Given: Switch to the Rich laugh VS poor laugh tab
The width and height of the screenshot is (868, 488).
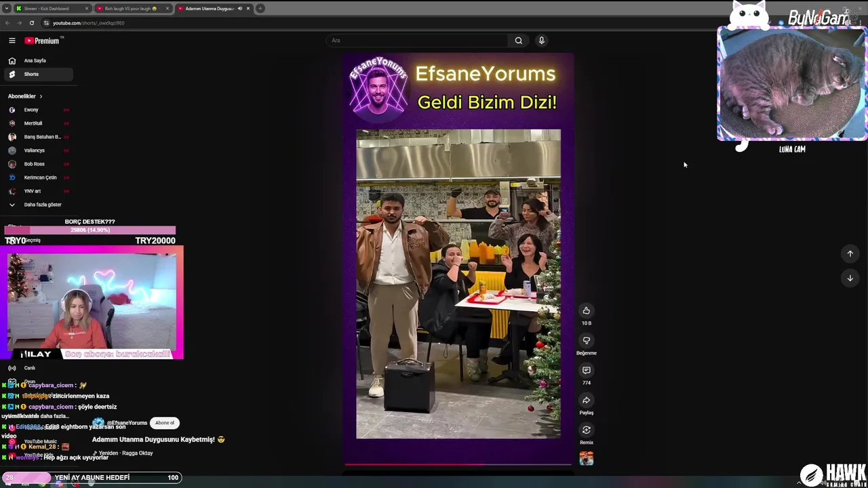Looking at the screenshot, I should point(132,9).
